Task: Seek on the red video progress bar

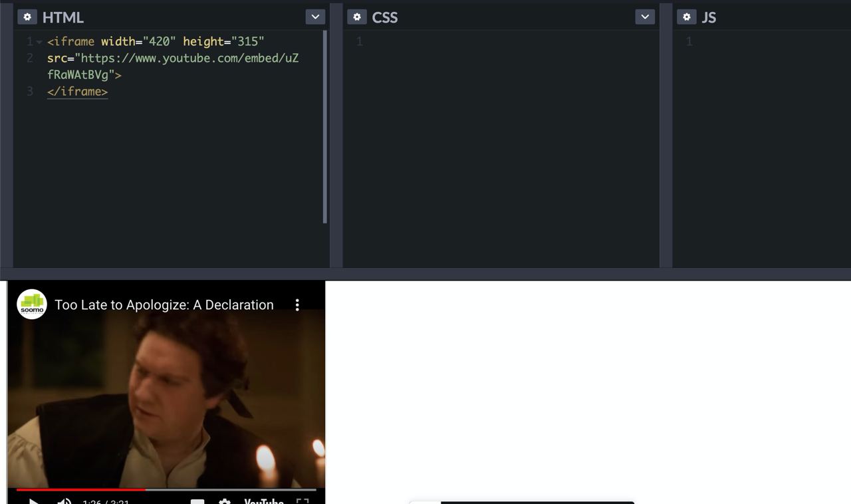Action: [166, 490]
